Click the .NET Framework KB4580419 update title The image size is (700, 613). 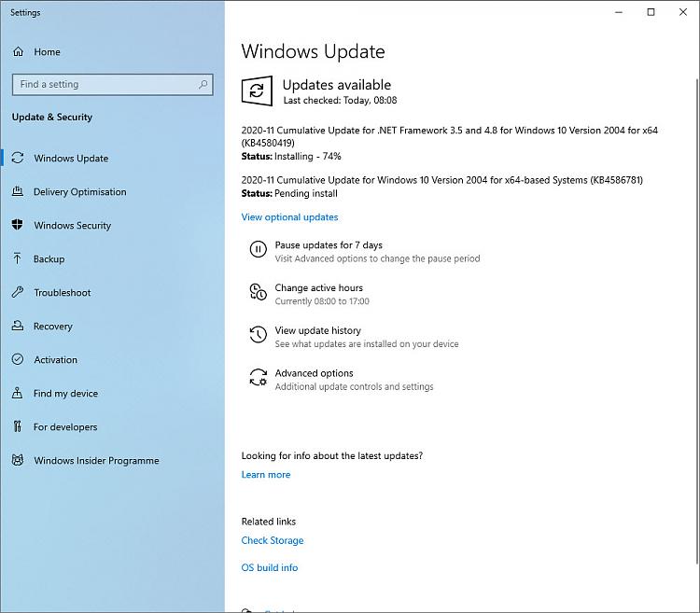pyautogui.click(x=450, y=136)
